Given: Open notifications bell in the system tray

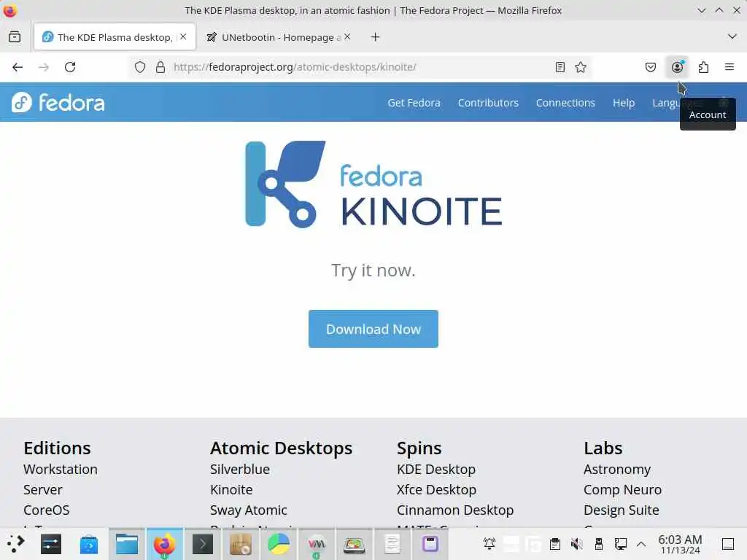Looking at the screenshot, I should [489, 543].
